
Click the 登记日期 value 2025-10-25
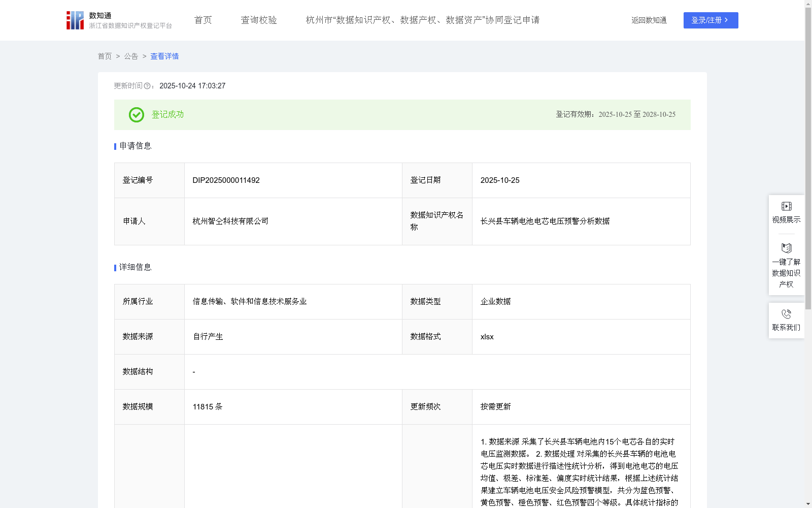click(500, 180)
